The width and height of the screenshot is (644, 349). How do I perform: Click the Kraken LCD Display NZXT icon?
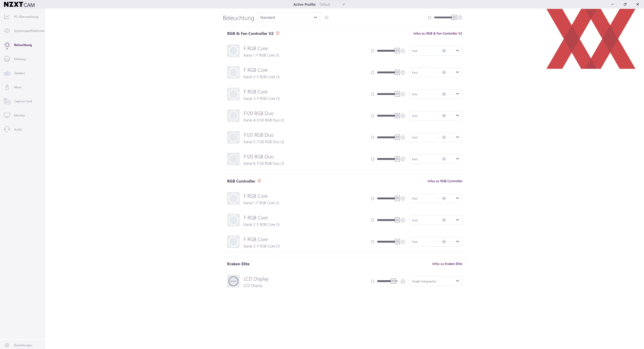pyautogui.click(x=233, y=281)
